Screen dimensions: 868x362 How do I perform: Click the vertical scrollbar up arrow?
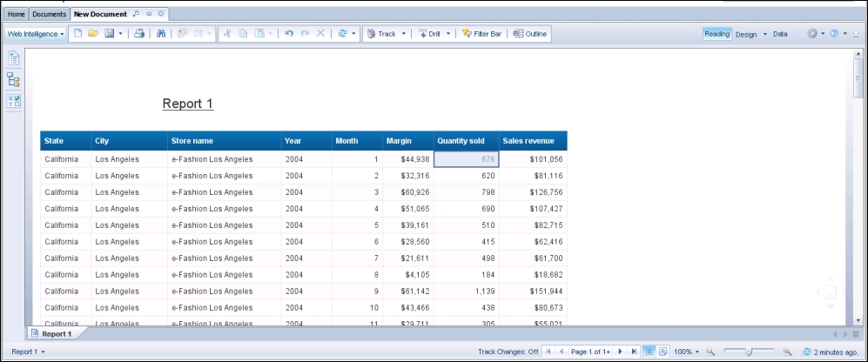(858, 54)
